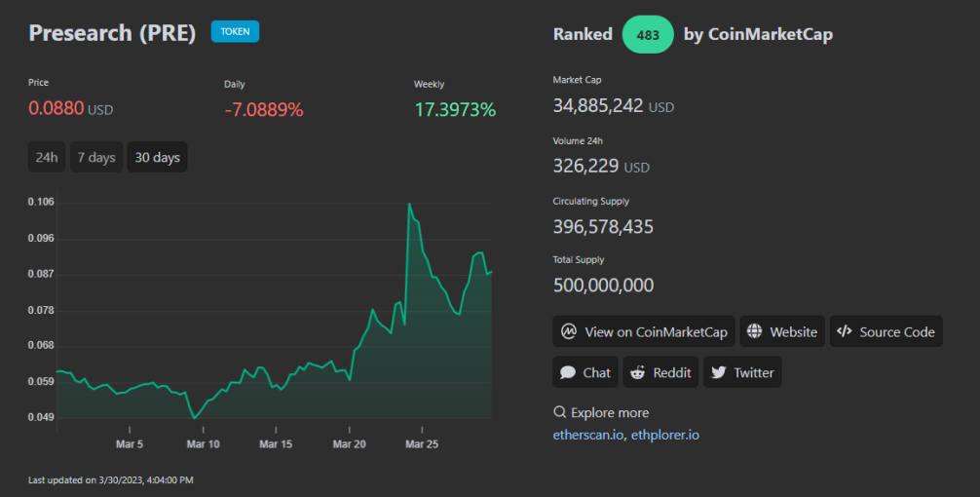Click the Mar 20 axis label
The height and width of the screenshot is (497, 980).
coord(350,443)
